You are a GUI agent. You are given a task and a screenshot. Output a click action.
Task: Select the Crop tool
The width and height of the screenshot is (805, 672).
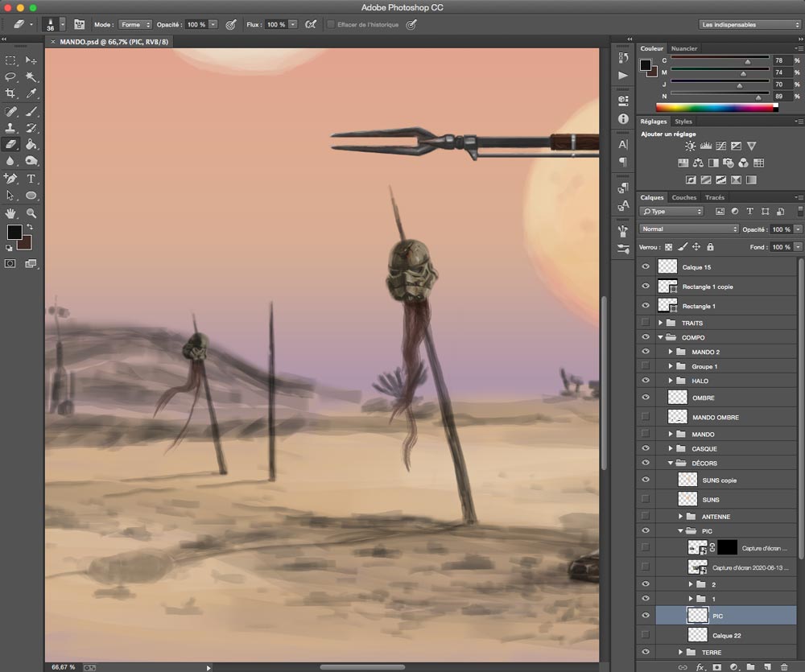click(x=11, y=94)
